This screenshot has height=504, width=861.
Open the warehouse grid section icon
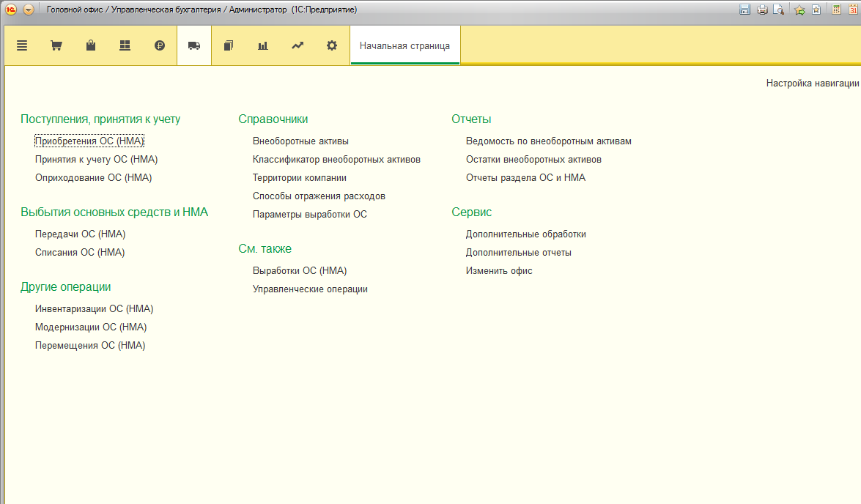point(125,45)
